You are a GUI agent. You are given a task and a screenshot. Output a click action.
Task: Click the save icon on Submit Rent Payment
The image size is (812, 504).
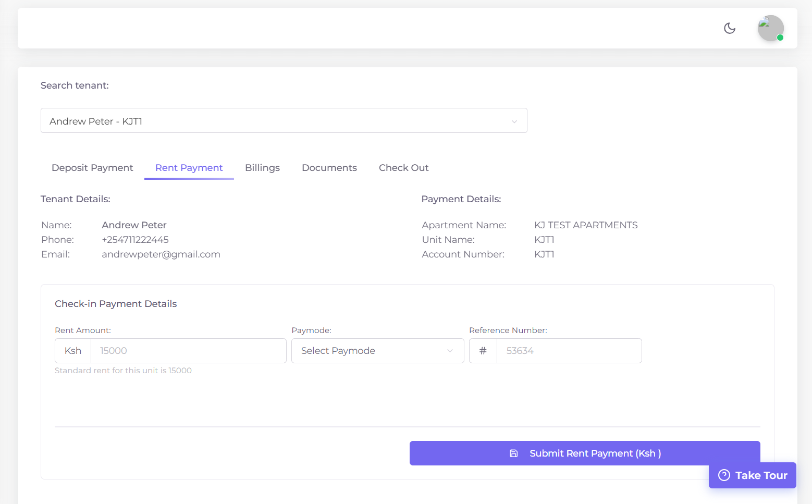click(x=514, y=453)
